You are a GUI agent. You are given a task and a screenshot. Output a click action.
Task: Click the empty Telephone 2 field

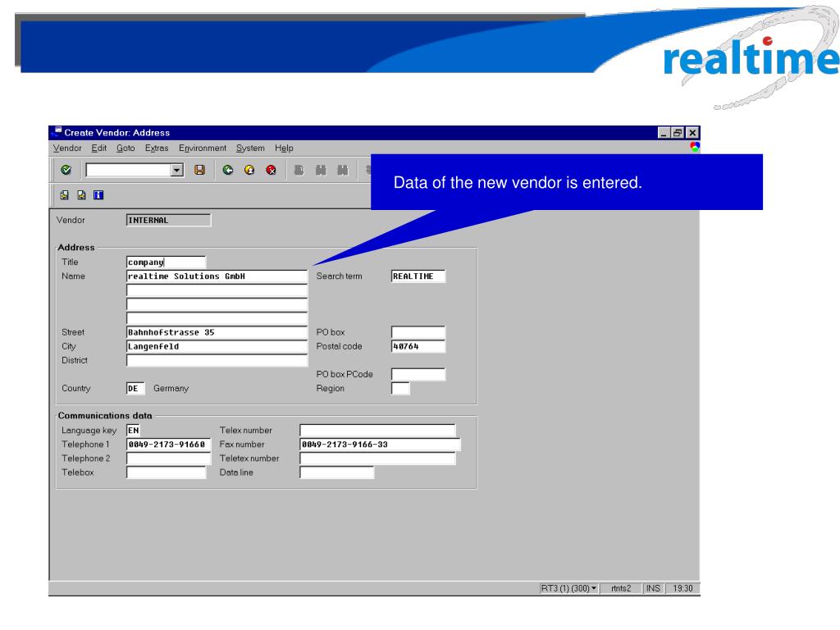coord(168,459)
